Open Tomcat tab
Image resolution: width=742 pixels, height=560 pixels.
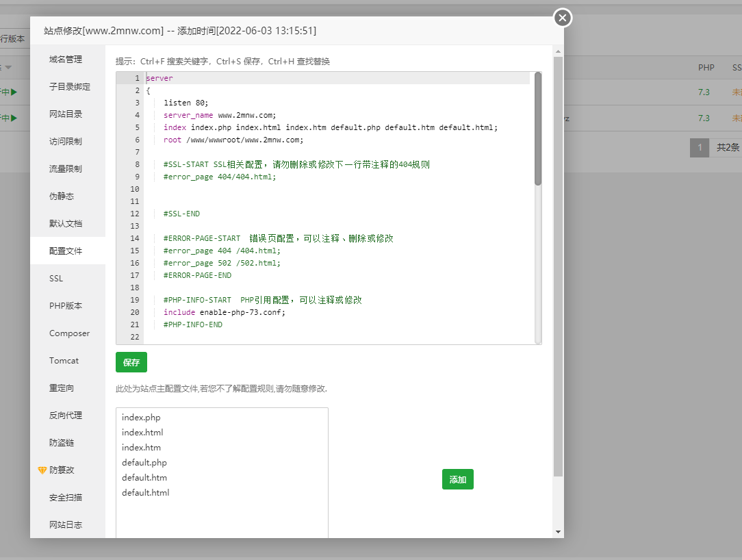coord(68,361)
